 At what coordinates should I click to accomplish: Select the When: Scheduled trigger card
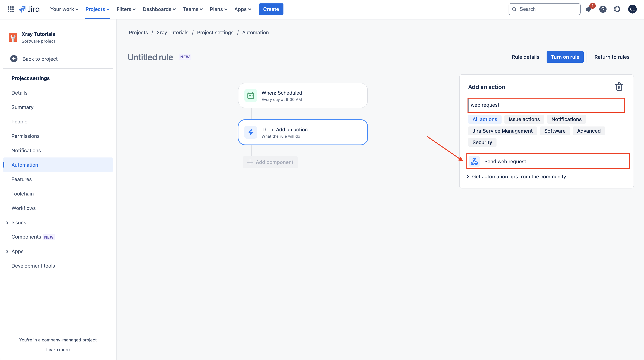click(303, 95)
